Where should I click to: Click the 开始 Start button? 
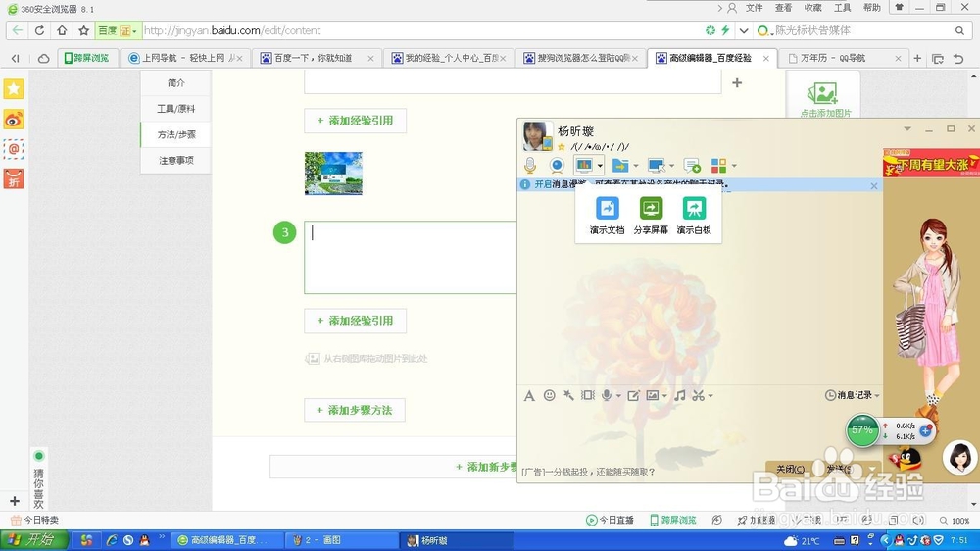[33, 540]
